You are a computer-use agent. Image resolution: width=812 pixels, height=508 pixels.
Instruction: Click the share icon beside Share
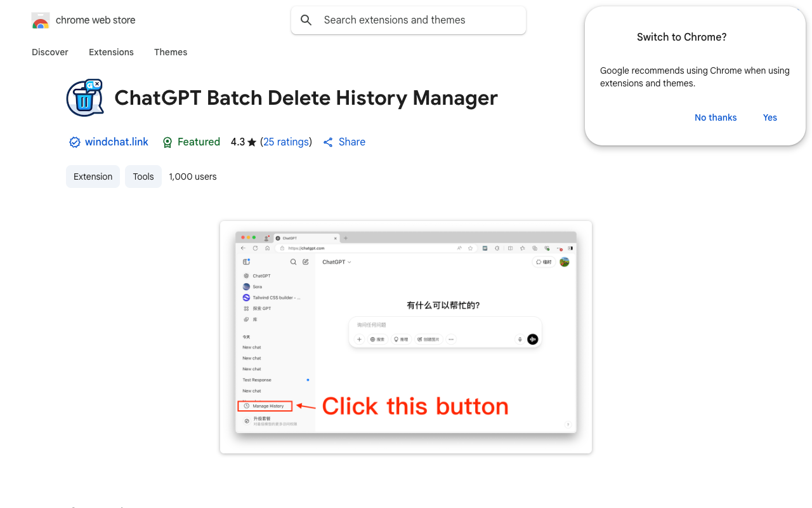pos(328,142)
